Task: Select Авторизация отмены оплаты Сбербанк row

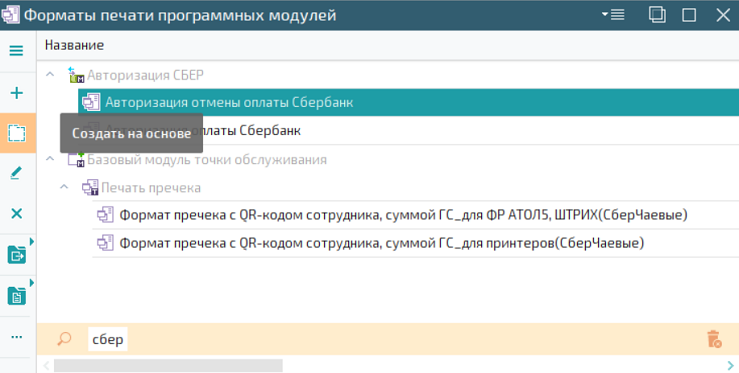Action: coord(409,102)
